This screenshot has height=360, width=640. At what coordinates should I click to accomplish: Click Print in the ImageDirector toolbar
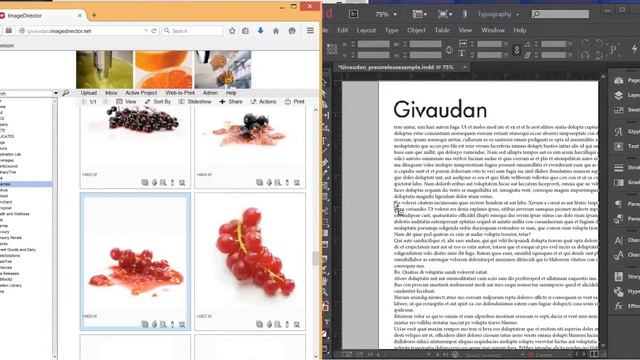tap(295, 102)
